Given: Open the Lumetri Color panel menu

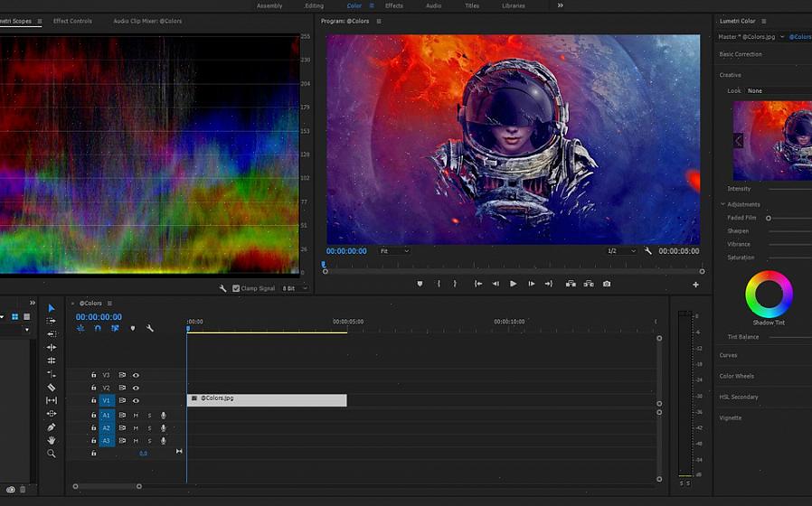Looking at the screenshot, I should tap(764, 21).
